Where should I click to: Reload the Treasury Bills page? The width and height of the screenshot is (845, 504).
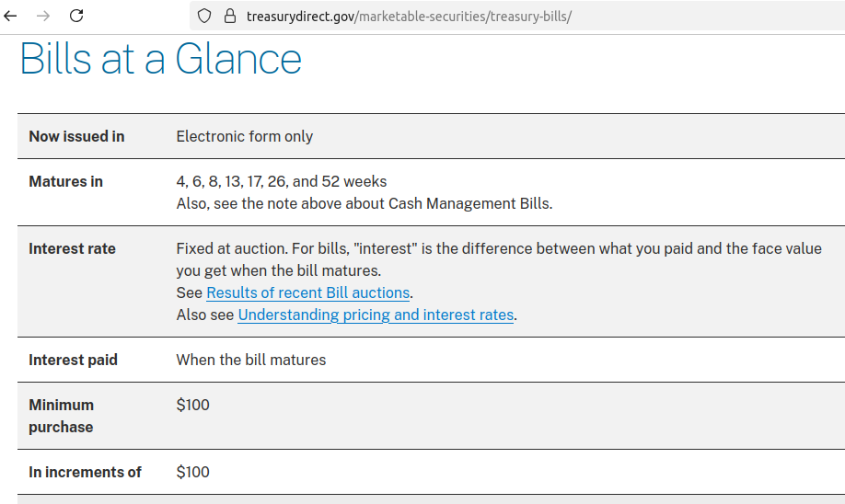click(76, 17)
